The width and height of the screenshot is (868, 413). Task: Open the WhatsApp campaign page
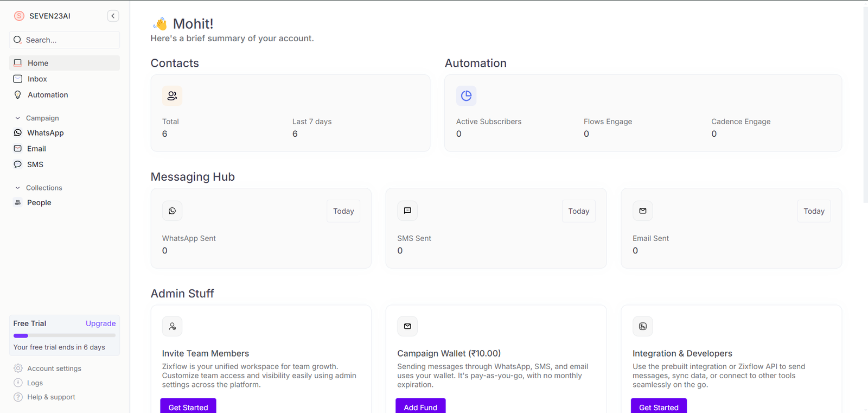tap(65, 132)
